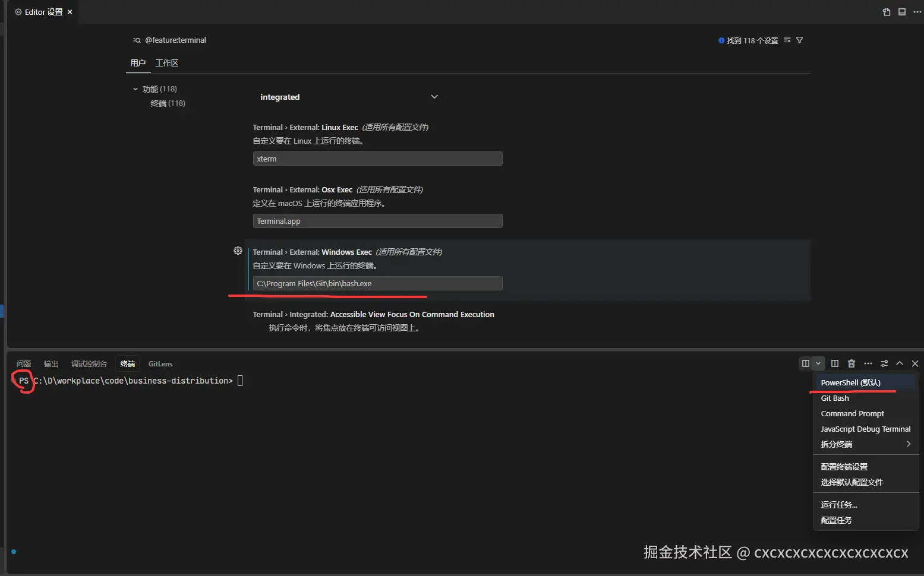Viewport: 924px width, 576px height.
Task: Kill the terminal using the trash icon
Action: click(x=852, y=363)
